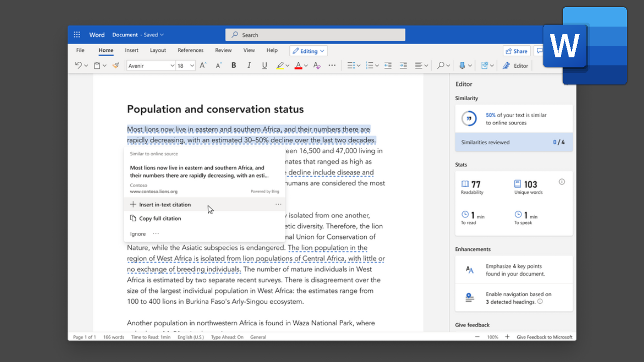Click the paragraph alignment icon

[419, 65]
